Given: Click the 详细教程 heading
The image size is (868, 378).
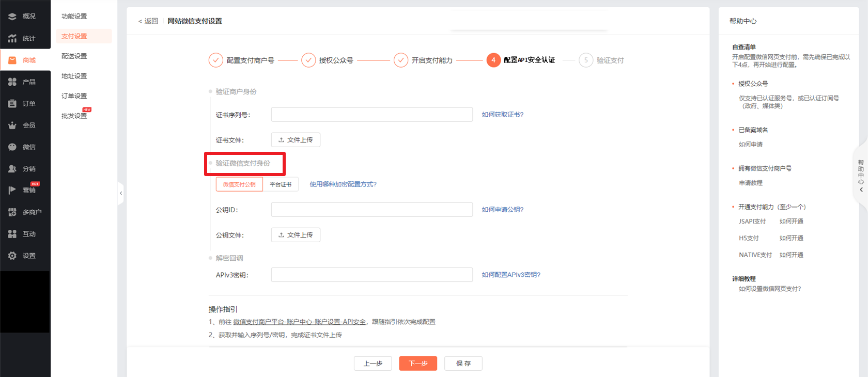Looking at the screenshot, I should click(744, 279).
